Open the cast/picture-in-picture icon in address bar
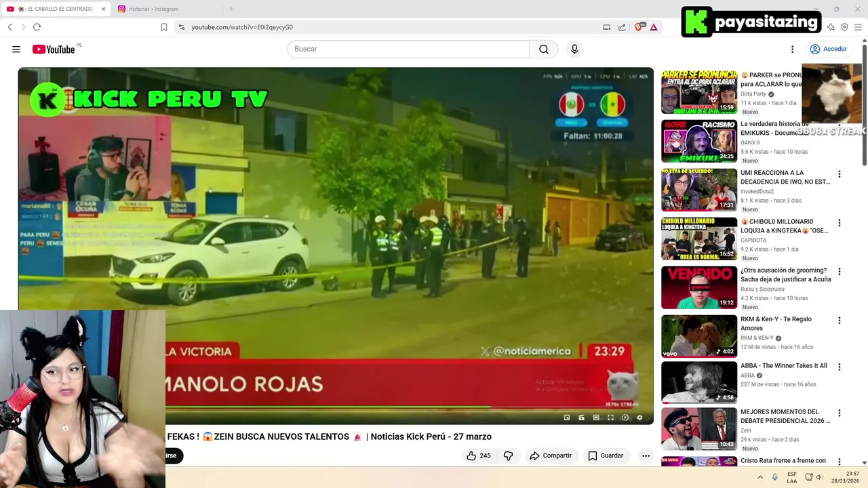868x488 pixels. tap(607, 27)
